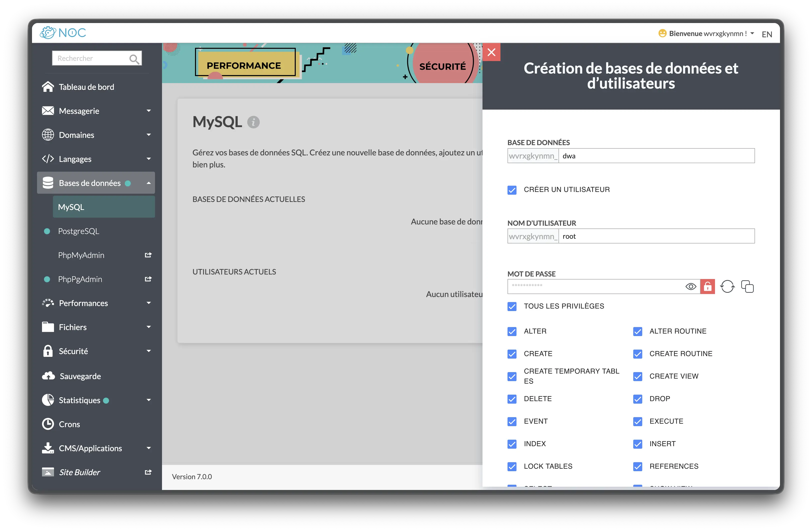Open Site Builder external link icon

(148, 472)
